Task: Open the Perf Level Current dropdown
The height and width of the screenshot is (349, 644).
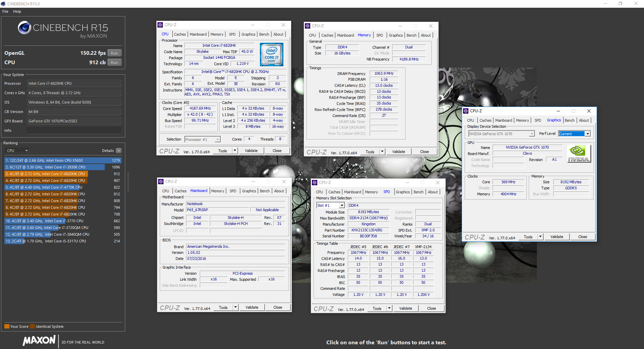Action: (x=574, y=134)
